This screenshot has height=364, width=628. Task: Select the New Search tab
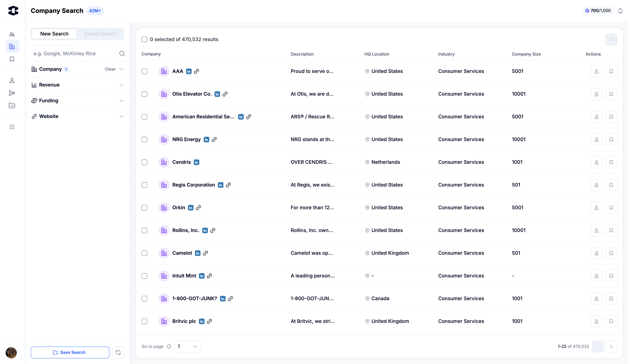[54, 34]
